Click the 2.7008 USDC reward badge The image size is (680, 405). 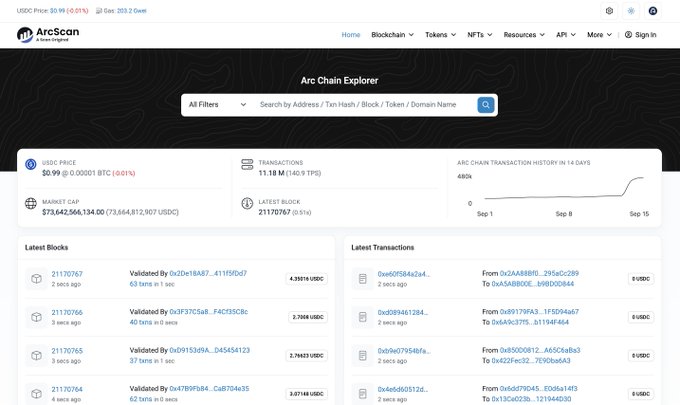click(308, 317)
